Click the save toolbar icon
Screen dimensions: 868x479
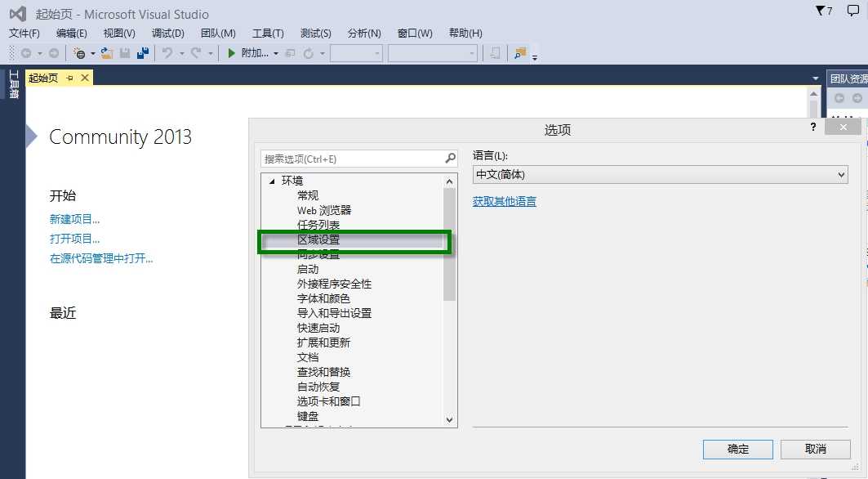[125, 53]
